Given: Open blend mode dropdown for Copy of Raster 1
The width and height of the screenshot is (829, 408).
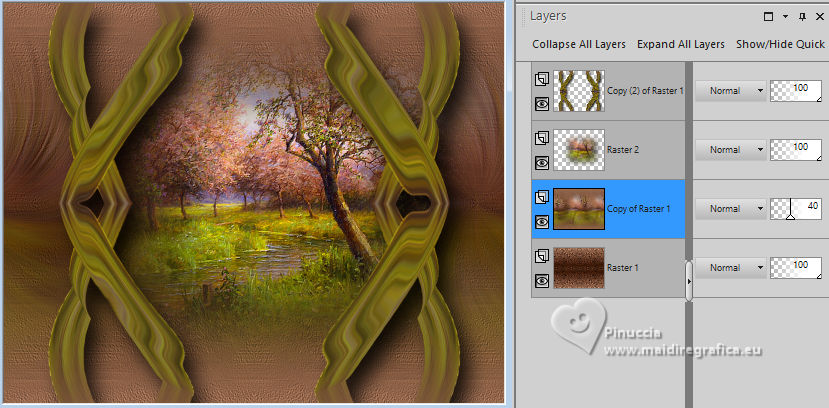Looking at the screenshot, I should 730,209.
